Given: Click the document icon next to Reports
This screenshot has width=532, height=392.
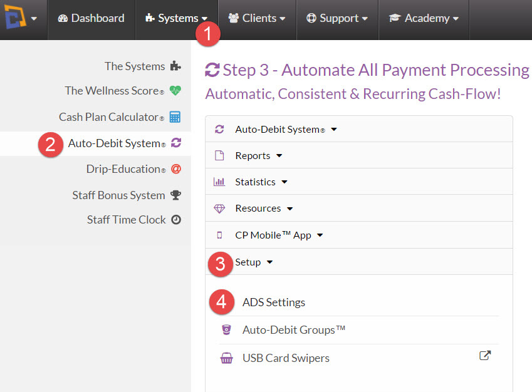Looking at the screenshot, I should point(221,155).
